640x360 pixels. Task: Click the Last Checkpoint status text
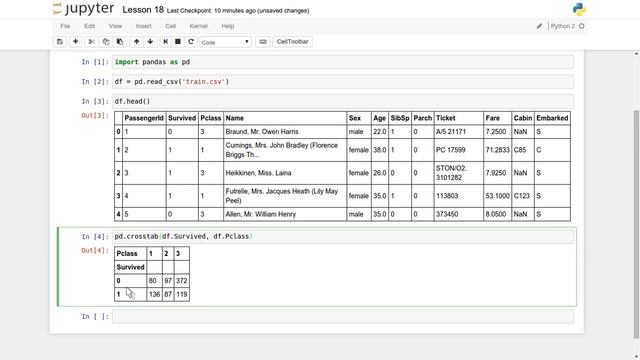tap(238, 11)
